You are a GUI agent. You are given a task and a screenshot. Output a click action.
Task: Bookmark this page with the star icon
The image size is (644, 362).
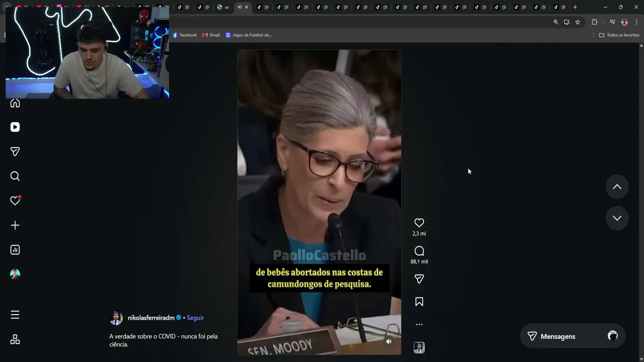click(578, 22)
